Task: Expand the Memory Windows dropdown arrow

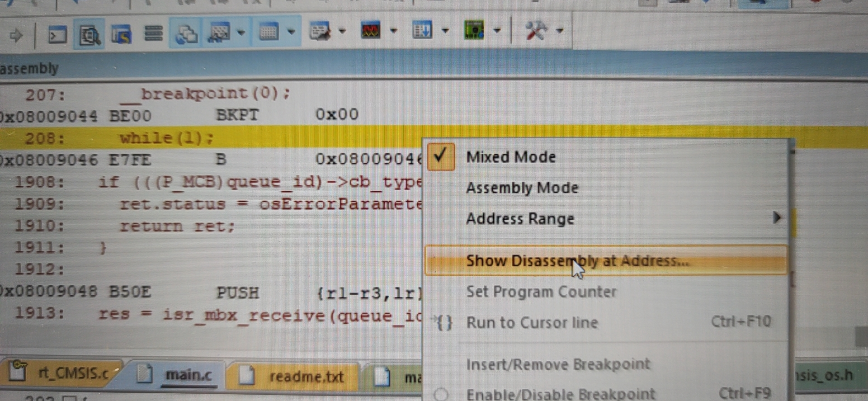Action: 291,32
